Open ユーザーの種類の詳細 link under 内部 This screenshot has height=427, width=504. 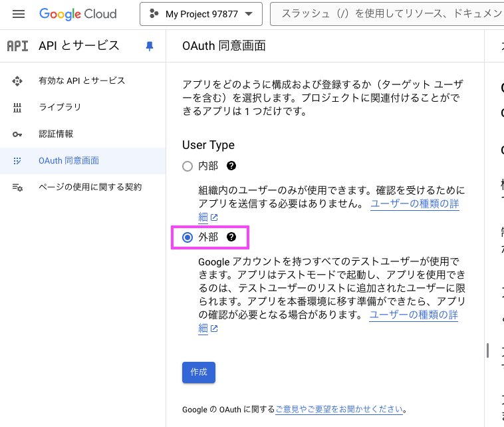click(x=415, y=204)
